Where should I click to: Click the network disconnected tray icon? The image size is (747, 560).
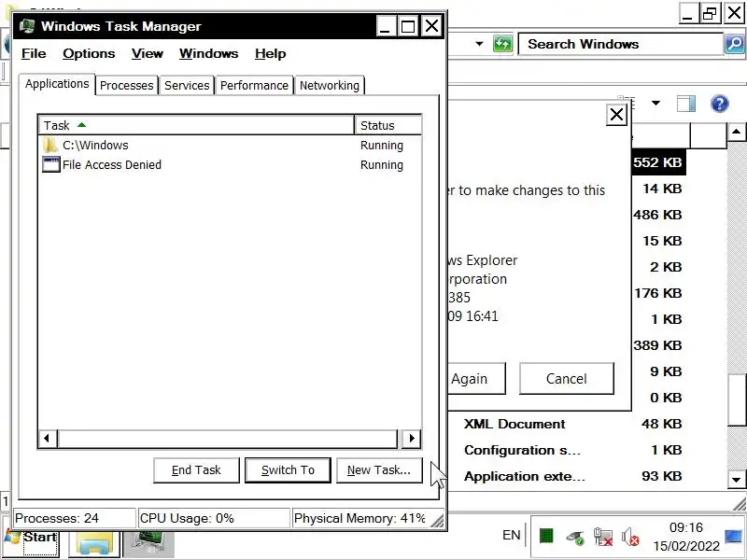point(603,537)
